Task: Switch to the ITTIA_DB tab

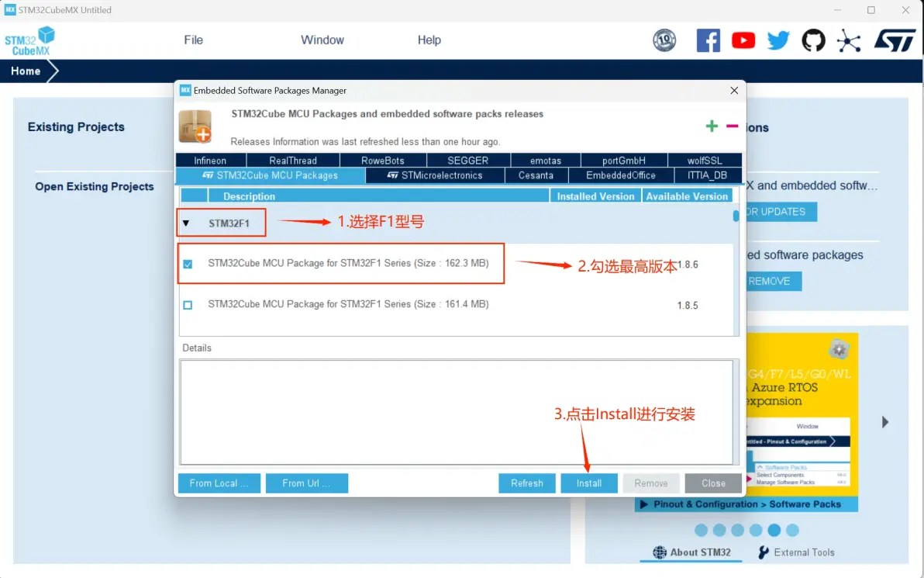Action: [x=707, y=175]
